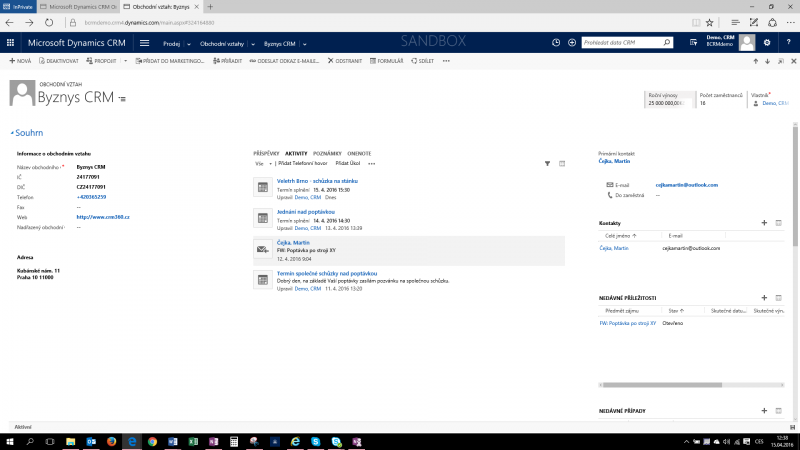Filter activities with the funnel icon

[547, 164]
